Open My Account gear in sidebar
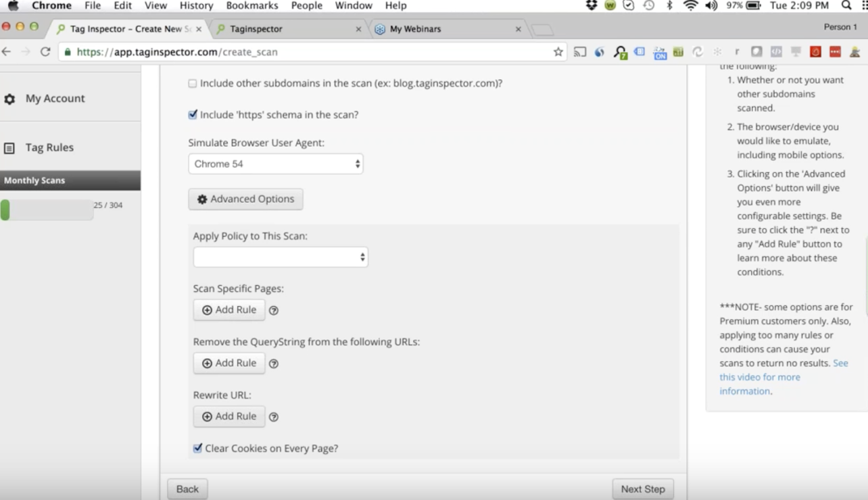 [x=9, y=99]
